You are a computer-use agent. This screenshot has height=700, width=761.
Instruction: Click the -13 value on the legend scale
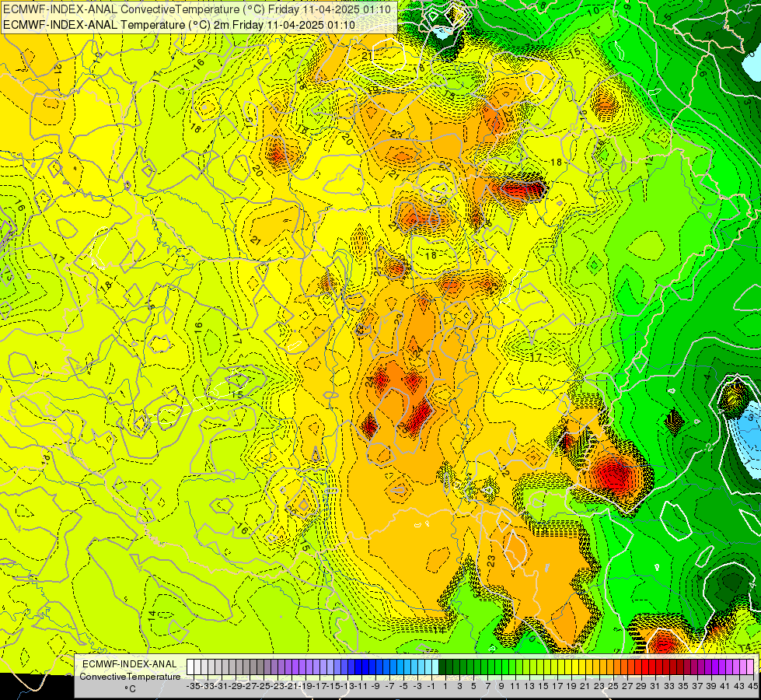(348, 687)
